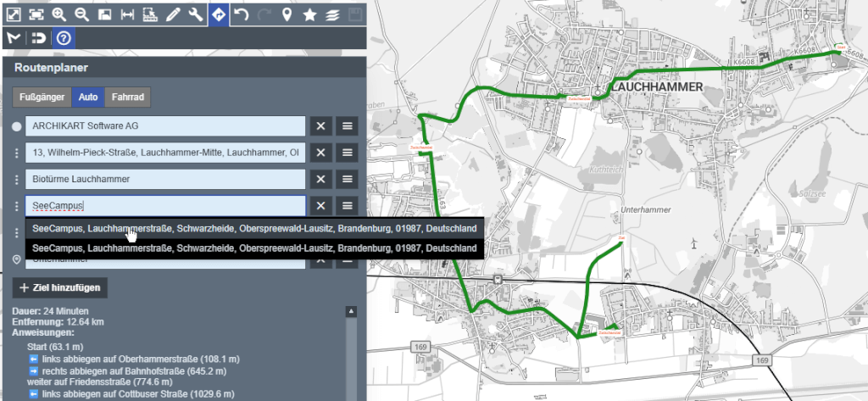Click the zoom-to-extent frame icon
The height and width of the screenshot is (401, 868).
click(36, 15)
